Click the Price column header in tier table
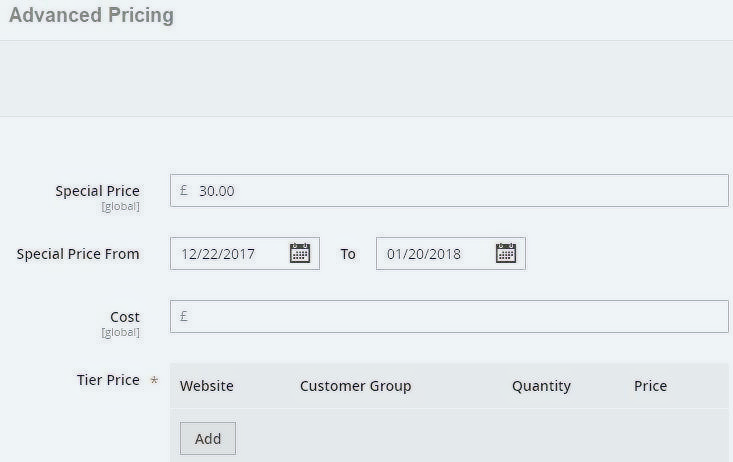Screen dimensions: 733x462 650,386
